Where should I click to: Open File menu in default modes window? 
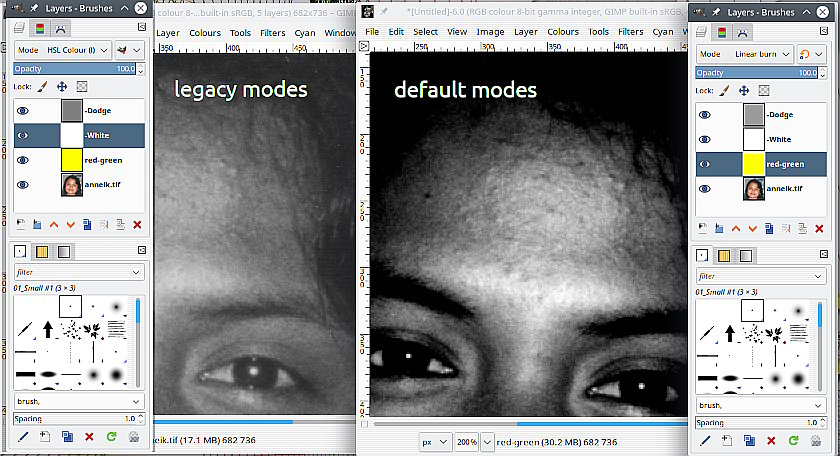point(372,32)
